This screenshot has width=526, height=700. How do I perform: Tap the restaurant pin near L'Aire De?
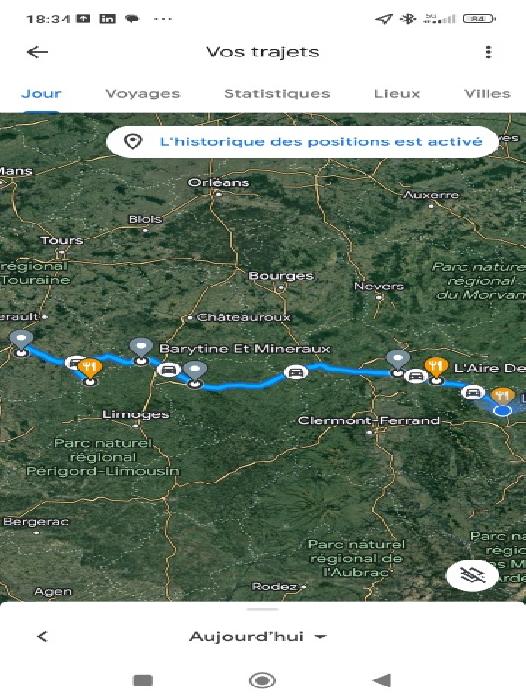tap(436, 369)
